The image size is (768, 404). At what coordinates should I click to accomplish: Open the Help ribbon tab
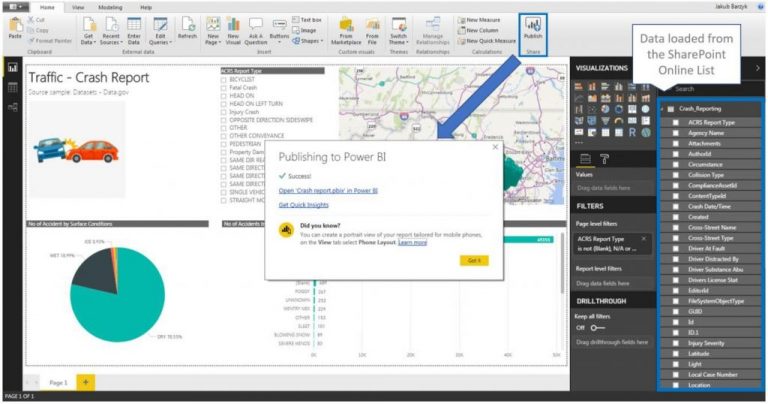(x=146, y=7)
